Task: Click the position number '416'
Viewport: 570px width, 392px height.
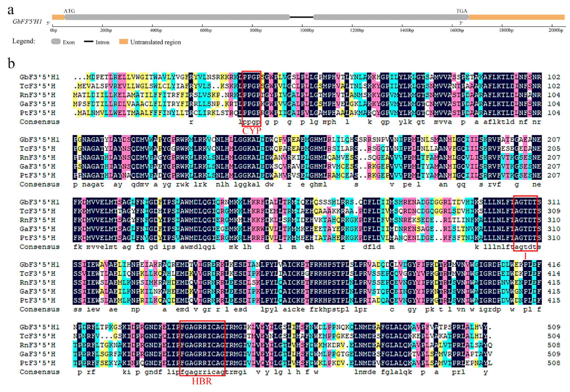Action: pyautogui.click(x=553, y=265)
